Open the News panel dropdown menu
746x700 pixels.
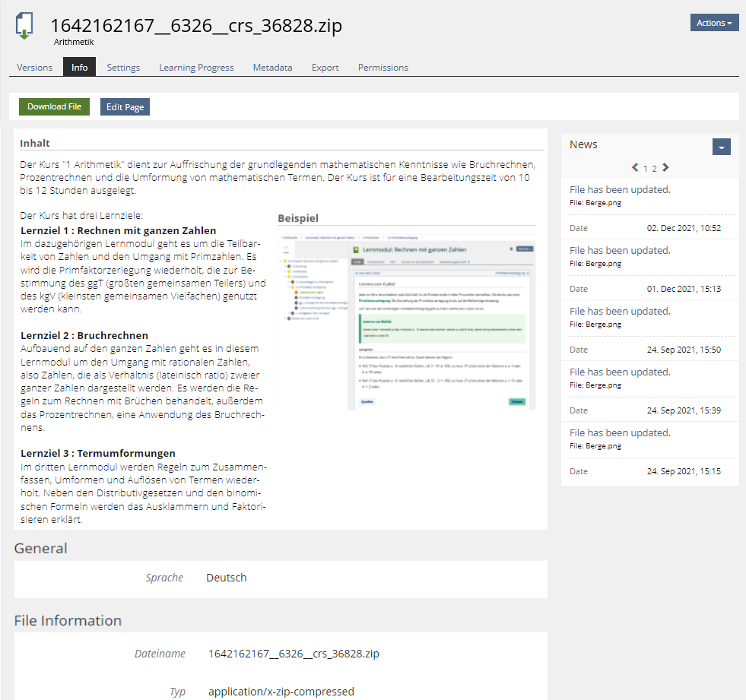[721, 147]
